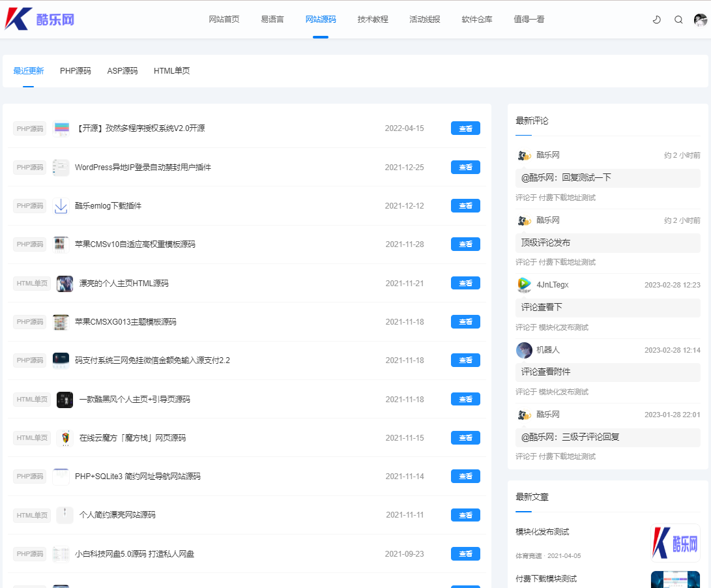This screenshot has width=711, height=588.
Task: Toggle dark mode with the moon icon
Action: coord(657,20)
